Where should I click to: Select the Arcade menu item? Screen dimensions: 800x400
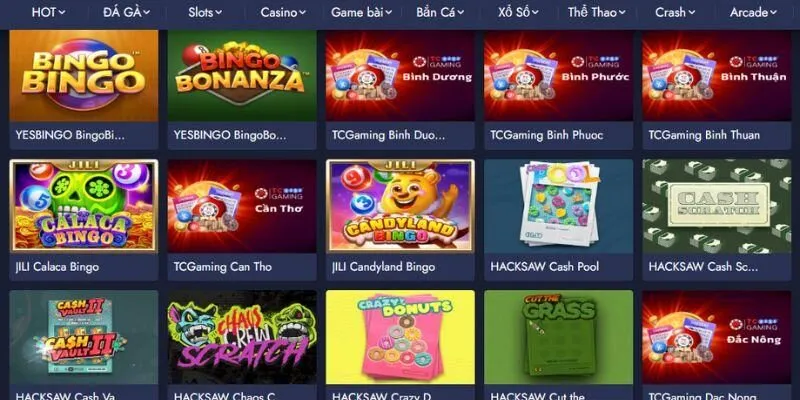tap(754, 13)
